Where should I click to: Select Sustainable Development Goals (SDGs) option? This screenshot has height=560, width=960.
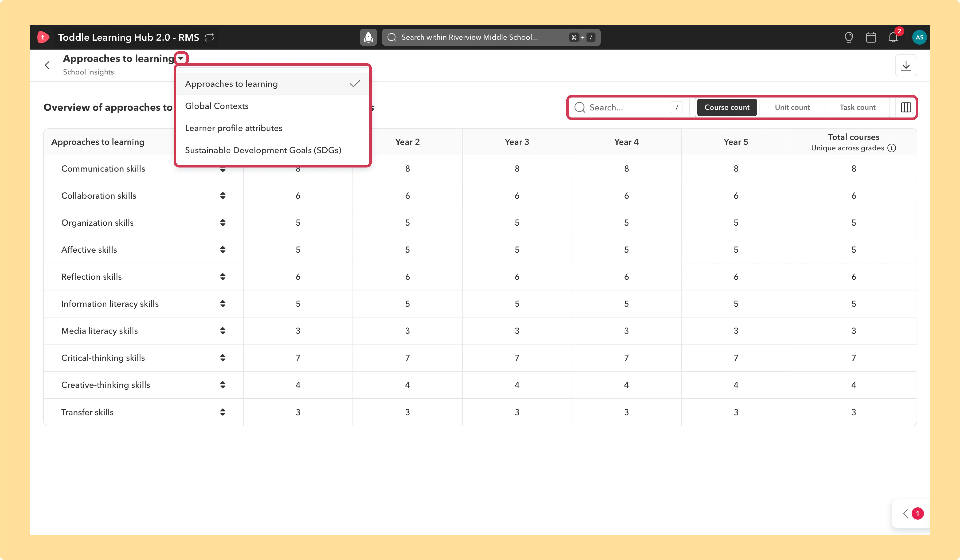click(x=273, y=150)
